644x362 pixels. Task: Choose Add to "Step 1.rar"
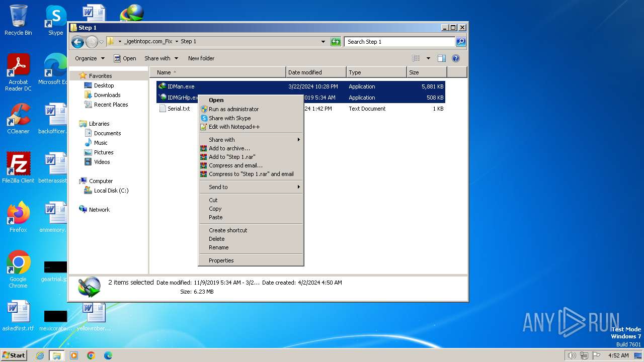click(251, 157)
